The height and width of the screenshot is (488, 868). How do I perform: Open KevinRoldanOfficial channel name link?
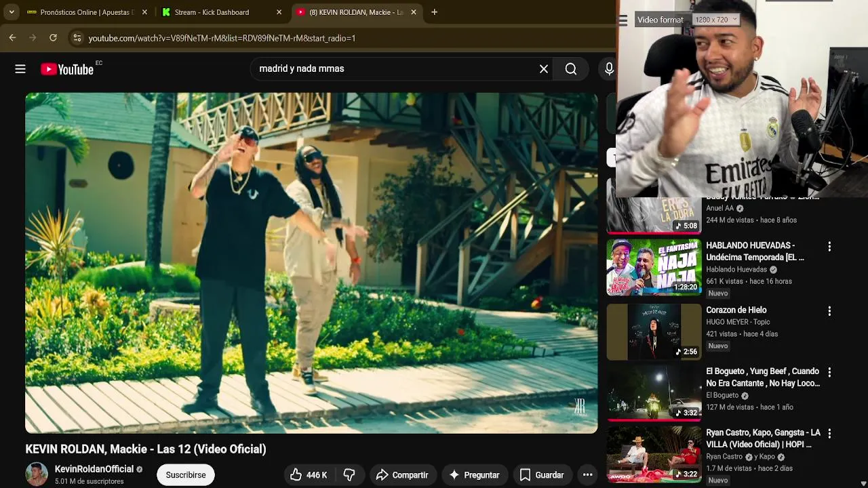click(x=94, y=469)
